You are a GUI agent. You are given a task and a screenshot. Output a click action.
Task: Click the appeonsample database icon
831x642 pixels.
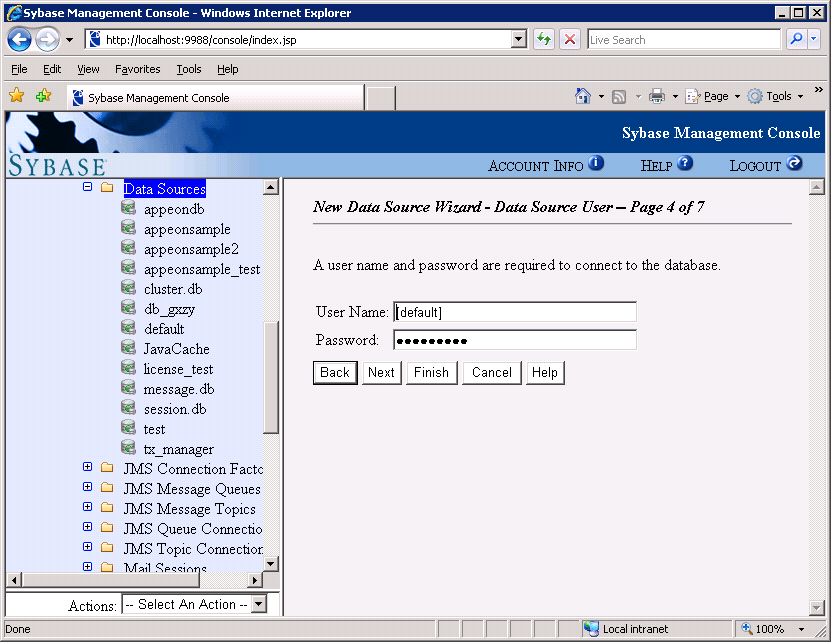(x=128, y=228)
